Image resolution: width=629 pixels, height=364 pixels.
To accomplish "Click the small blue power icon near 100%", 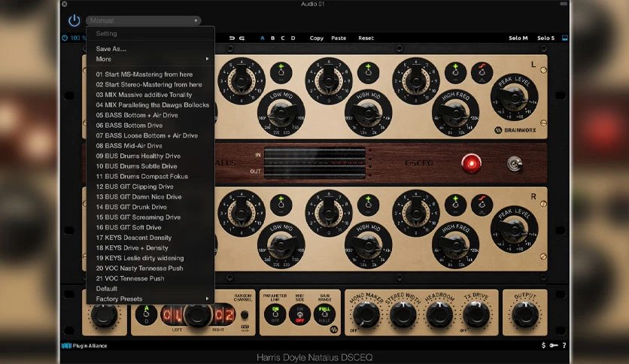I will click(x=65, y=38).
